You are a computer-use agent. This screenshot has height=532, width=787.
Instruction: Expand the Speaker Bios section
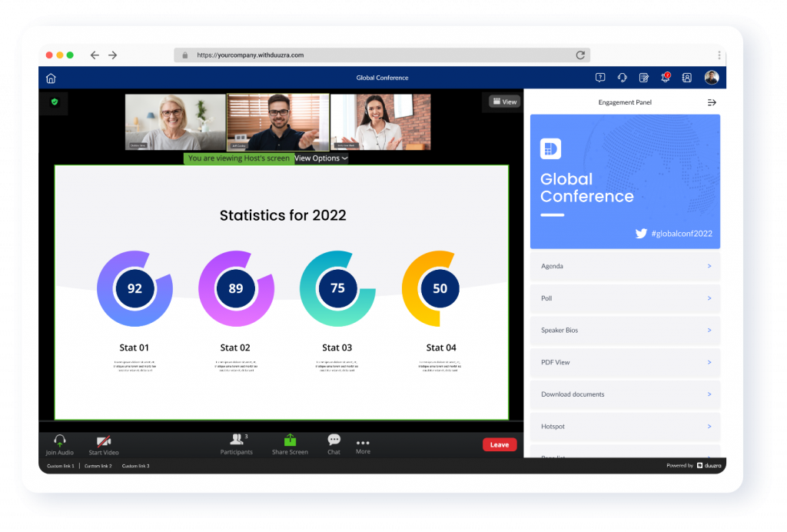625,331
